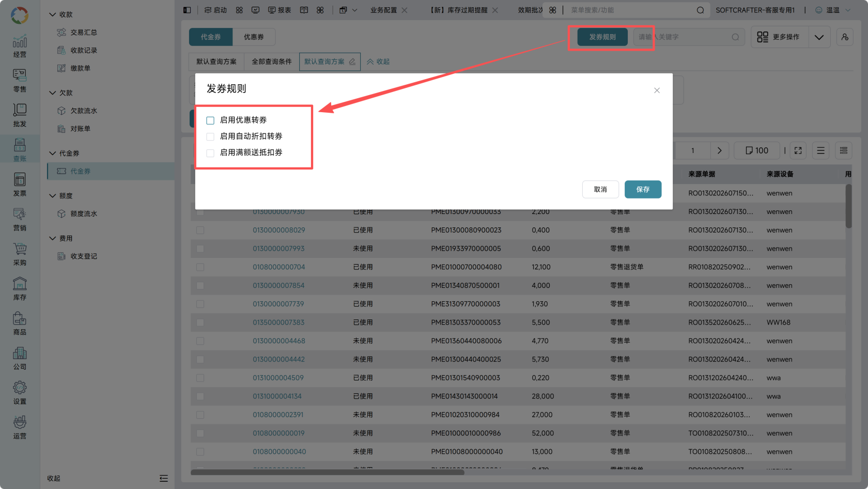Open the 【新】库存过期提醒 tab
This screenshot has width=868, height=489.
click(x=459, y=10)
